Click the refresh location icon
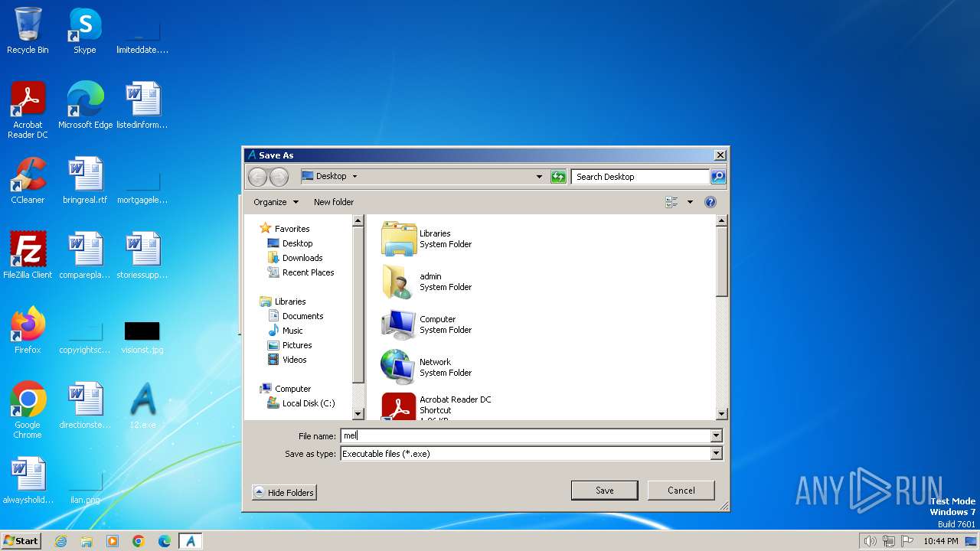This screenshot has width=980, height=551. pos(558,177)
